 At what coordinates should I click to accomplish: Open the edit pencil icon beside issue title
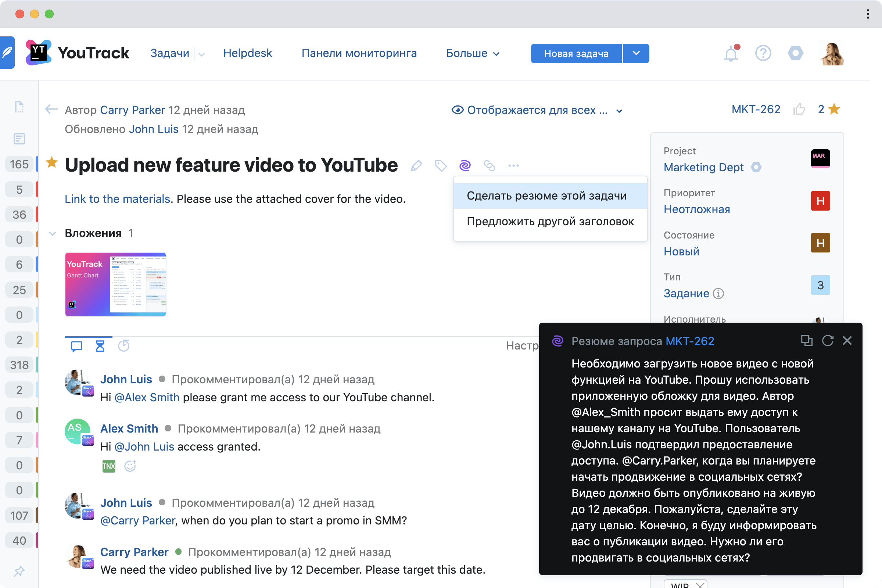tap(416, 165)
